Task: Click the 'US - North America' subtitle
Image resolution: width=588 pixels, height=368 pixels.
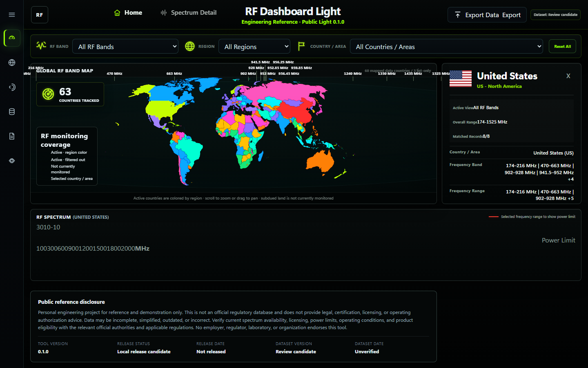Action: pos(499,86)
